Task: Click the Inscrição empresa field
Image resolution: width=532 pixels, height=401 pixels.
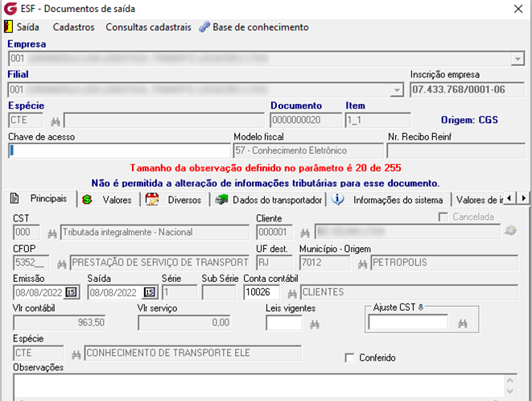Action: click(x=467, y=89)
